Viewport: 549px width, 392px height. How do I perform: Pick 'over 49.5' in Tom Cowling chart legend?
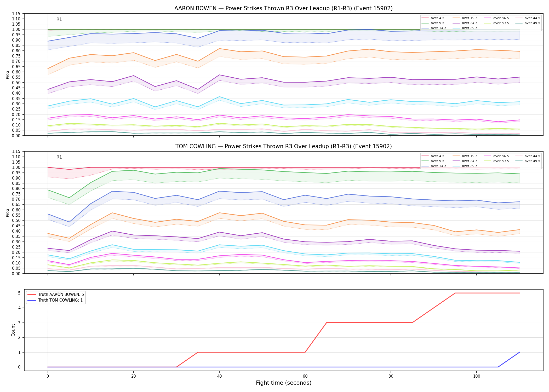pyautogui.click(x=528, y=161)
